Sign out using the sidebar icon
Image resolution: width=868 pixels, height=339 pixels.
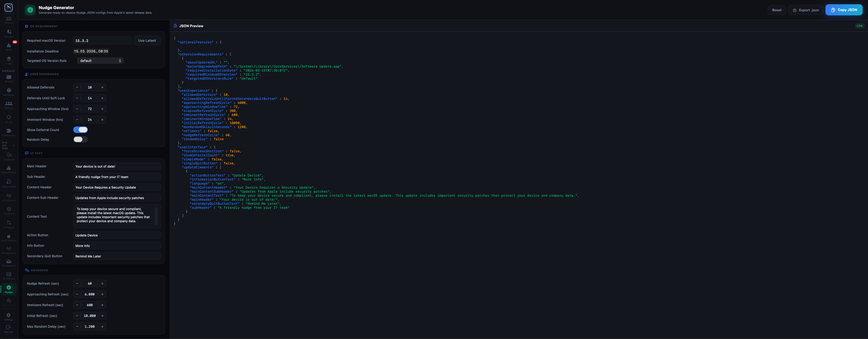[8, 329]
